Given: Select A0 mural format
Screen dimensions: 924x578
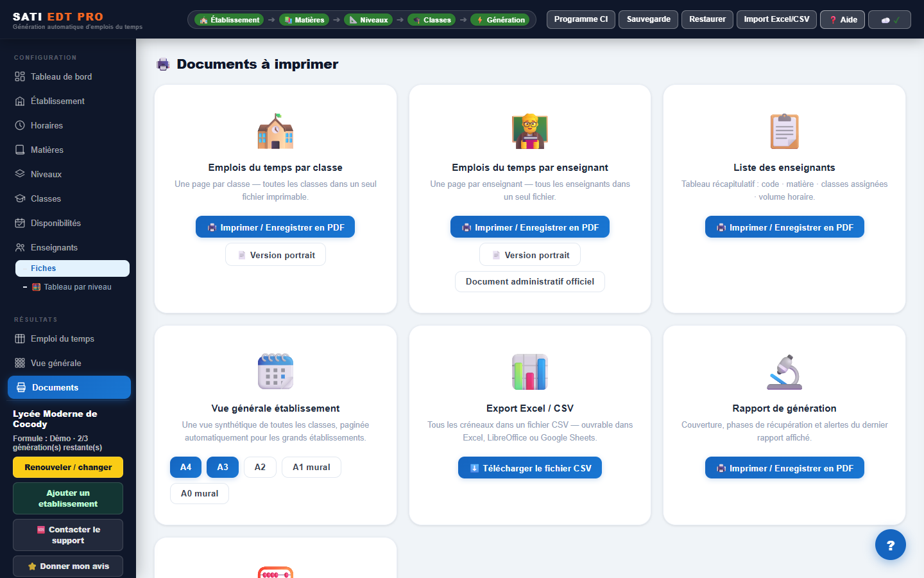Looking at the screenshot, I should [200, 493].
